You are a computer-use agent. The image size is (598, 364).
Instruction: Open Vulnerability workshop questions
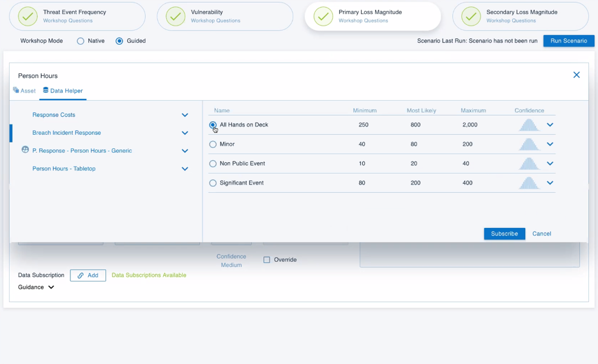pos(225,17)
